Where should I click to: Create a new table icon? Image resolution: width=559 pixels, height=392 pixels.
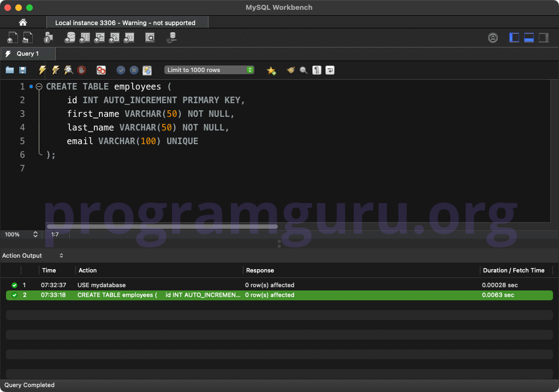(85, 38)
